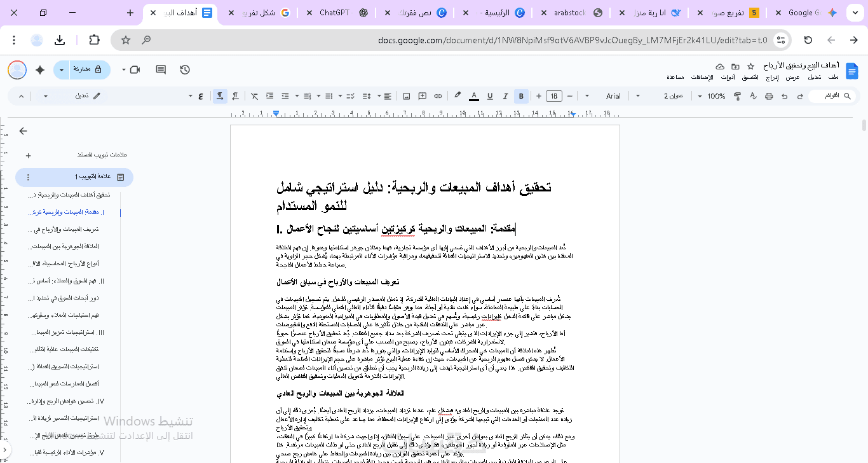
Task: Click the move-to-folder icon beside the title
Action: (735, 66)
